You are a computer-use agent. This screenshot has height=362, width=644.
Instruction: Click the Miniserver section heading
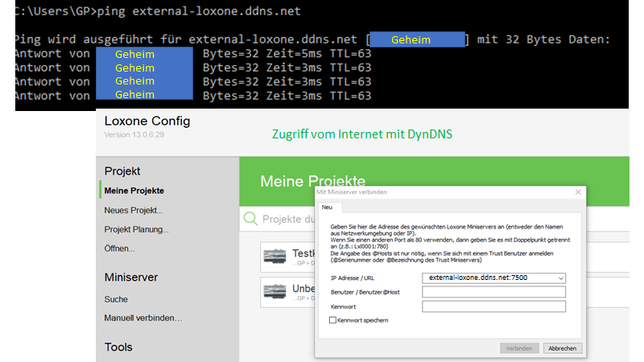(131, 278)
